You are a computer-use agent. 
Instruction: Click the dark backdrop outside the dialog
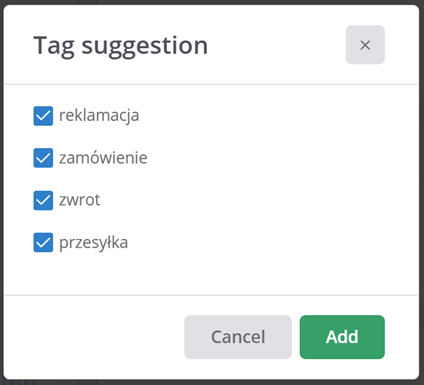212,382
